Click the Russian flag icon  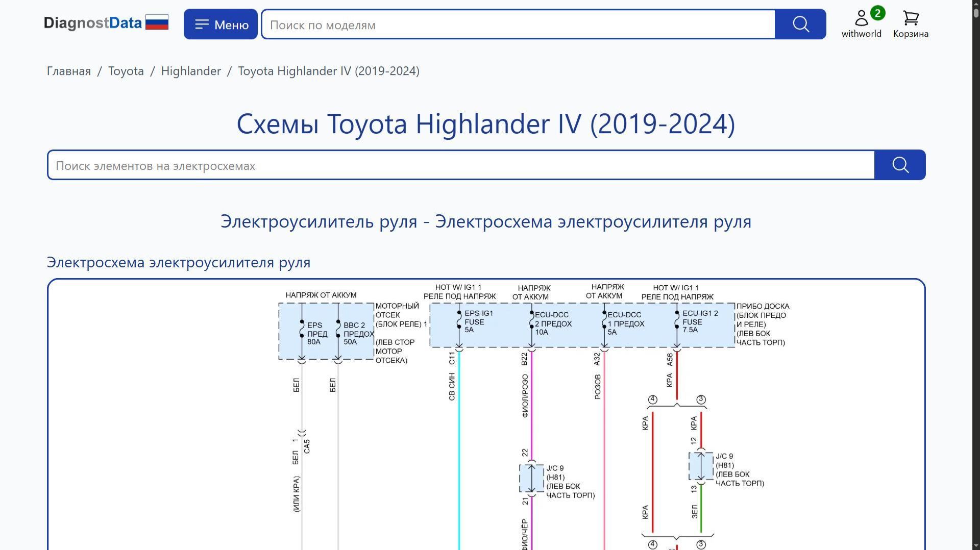click(x=157, y=22)
